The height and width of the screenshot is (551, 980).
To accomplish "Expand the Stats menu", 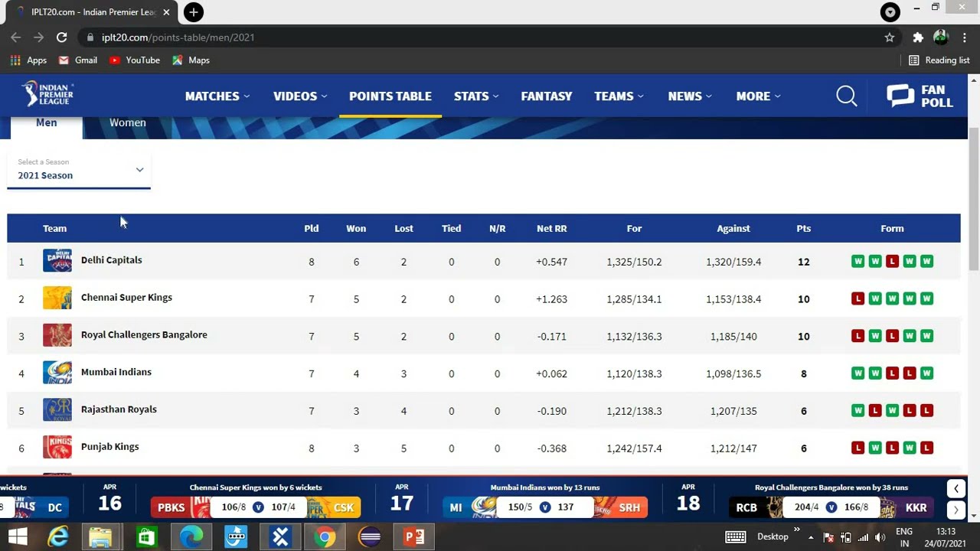I will (x=476, y=96).
